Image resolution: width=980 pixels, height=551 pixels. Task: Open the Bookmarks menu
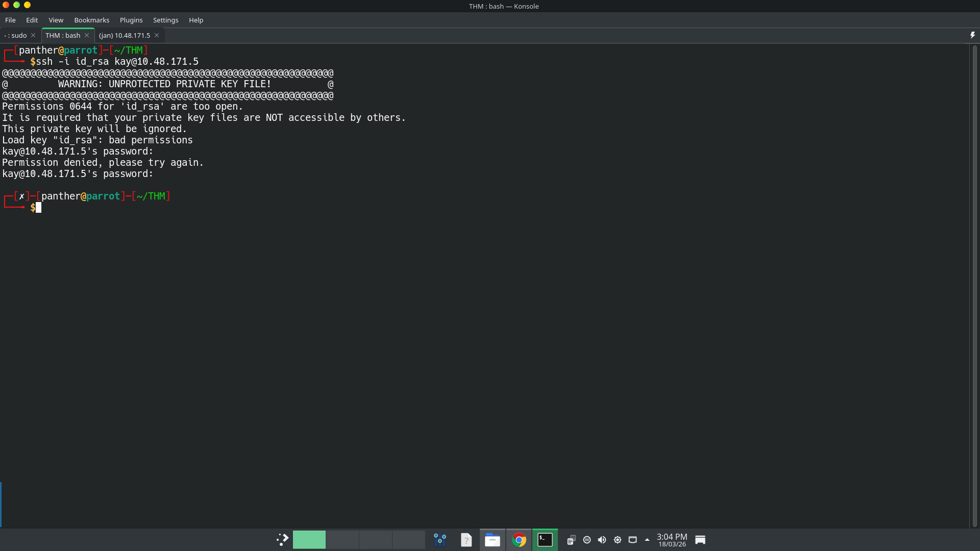coord(91,20)
